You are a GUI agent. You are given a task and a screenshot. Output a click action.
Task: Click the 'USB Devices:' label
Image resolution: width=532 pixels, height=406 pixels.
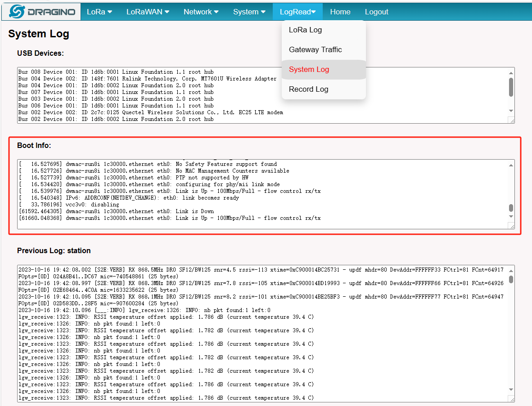click(x=41, y=53)
